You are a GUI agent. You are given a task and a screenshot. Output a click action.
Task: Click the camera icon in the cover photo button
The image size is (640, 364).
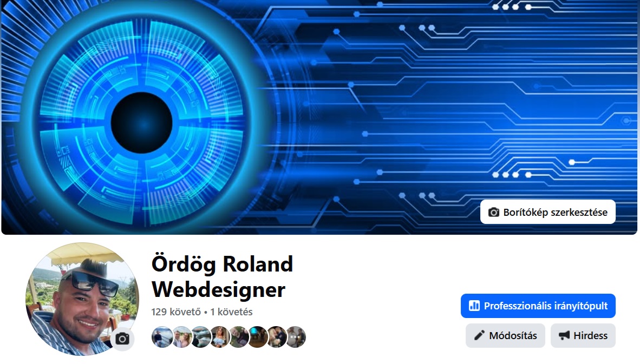(493, 213)
